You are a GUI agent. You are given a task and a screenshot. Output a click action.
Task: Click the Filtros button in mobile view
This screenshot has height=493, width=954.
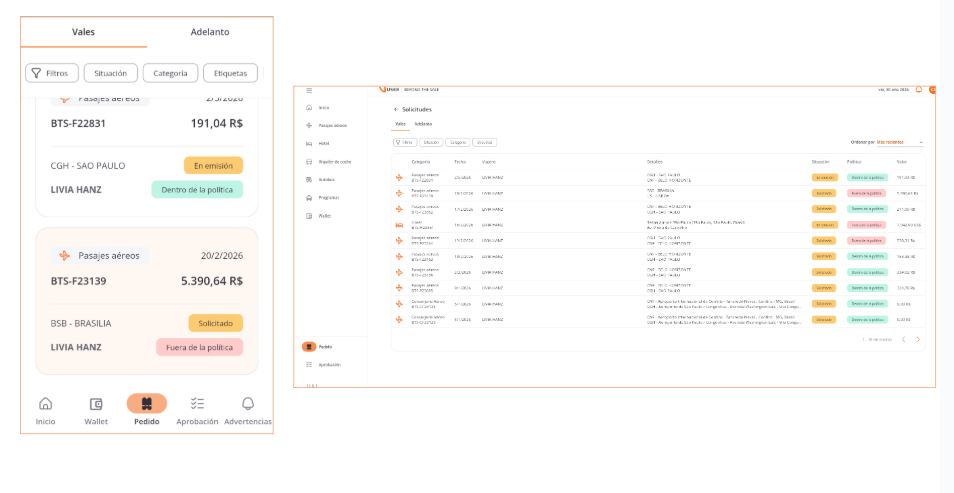point(51,73)
